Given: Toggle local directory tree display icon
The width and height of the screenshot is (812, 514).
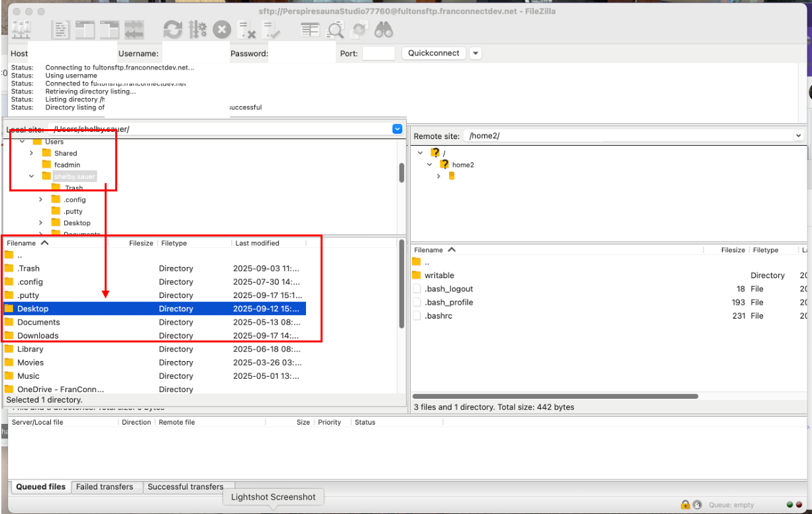Looking at the screenshot, I should pyautogui.click(x=85, y=30).
